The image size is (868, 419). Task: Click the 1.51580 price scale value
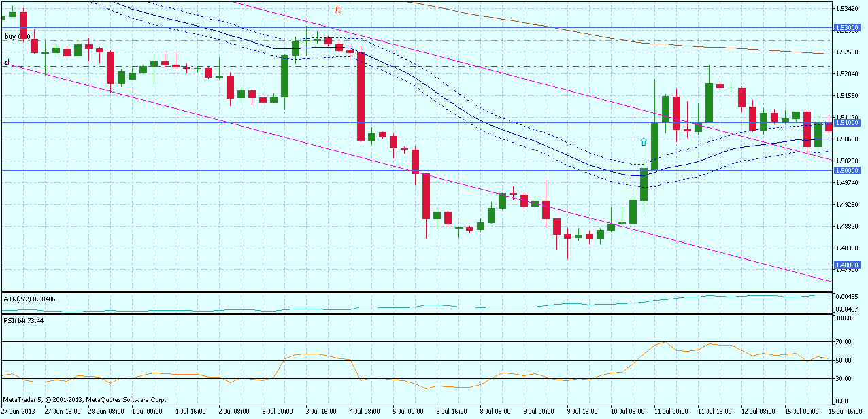[848, 96]
